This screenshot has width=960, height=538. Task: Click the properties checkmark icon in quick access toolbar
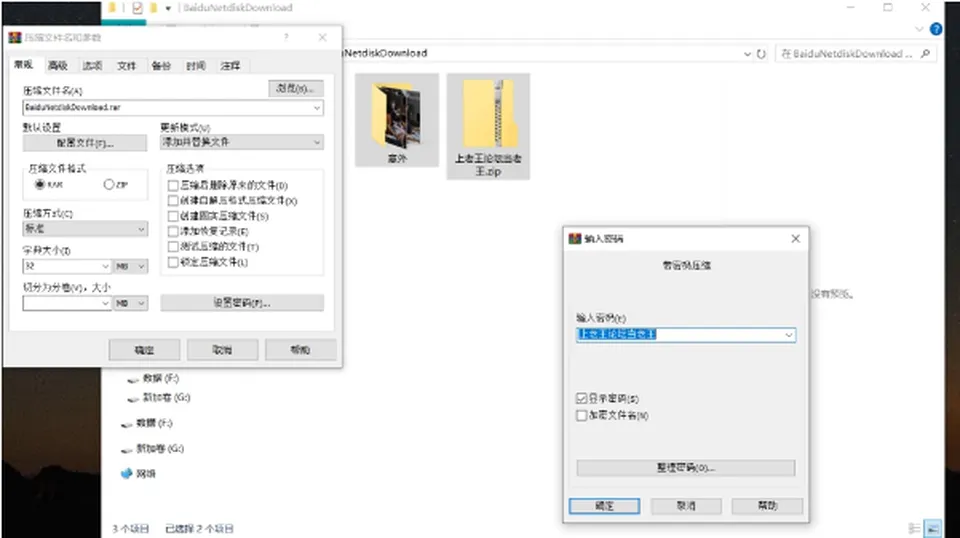(137, 8)
